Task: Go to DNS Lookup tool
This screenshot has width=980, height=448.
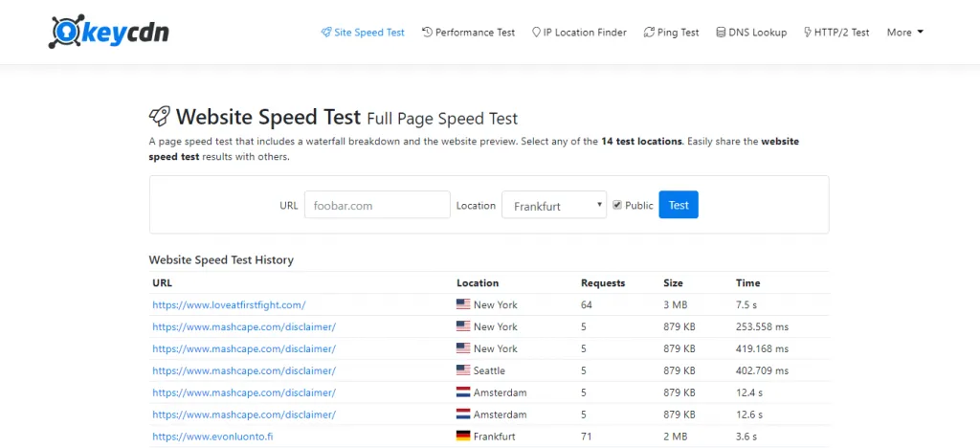Action: [757, 33]
